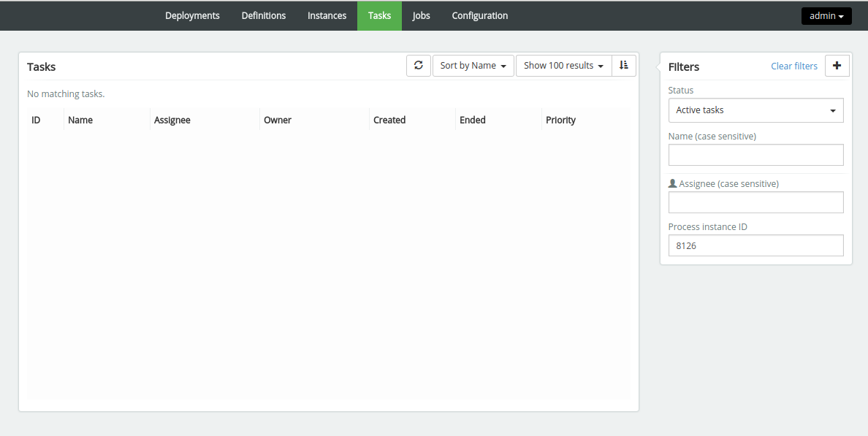
Task: Open the Status Active tasks dropdown
Action: (755, 110)
